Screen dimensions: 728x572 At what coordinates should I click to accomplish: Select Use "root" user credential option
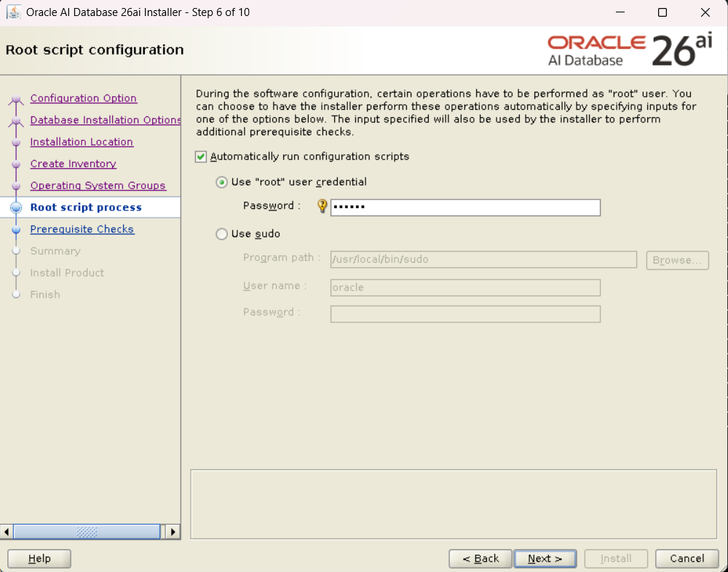click(222, 182)
